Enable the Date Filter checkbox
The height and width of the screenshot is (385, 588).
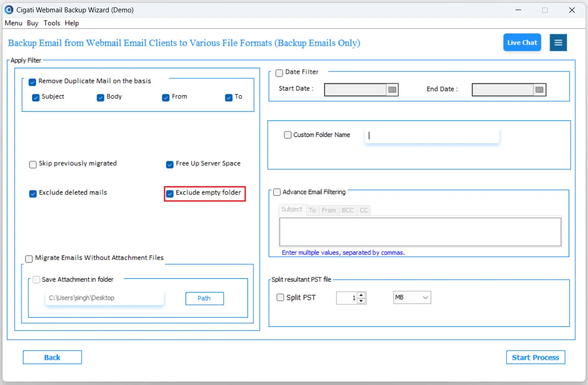click(279, 73)
